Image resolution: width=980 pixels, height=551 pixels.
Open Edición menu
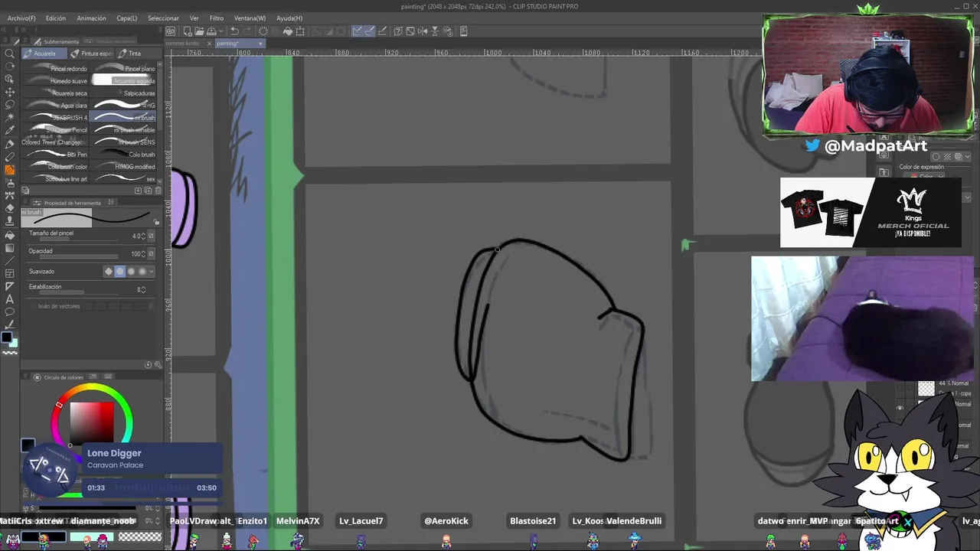point(55,18)
